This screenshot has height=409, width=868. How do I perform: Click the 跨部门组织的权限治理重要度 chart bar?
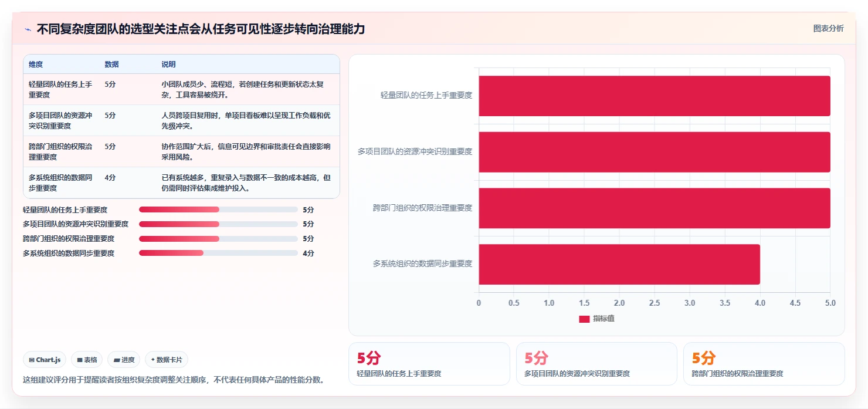pos(655,208)
